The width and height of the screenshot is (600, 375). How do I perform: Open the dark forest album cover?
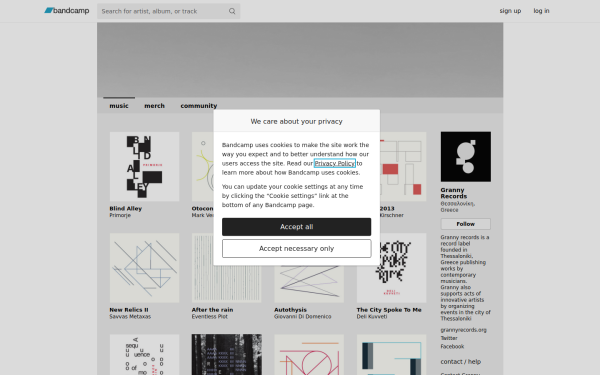coord(227,355)
